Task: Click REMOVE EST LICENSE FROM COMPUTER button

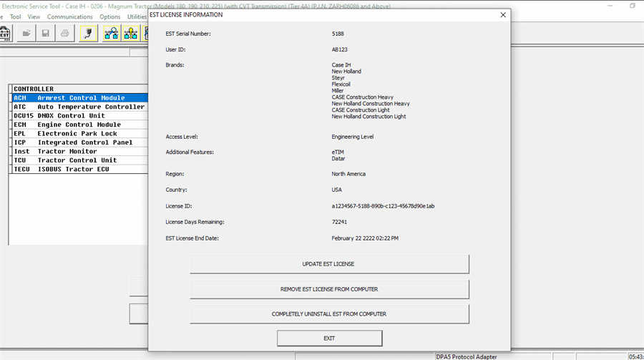Action: 329,289
